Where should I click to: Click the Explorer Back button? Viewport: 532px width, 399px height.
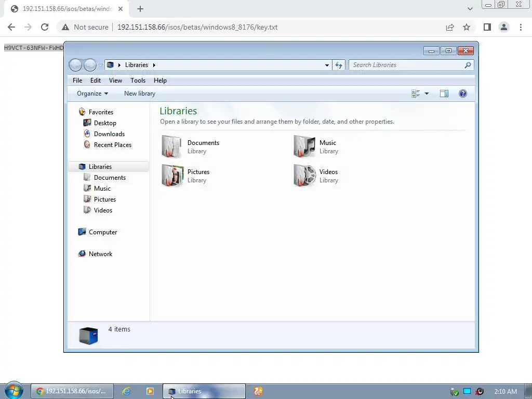tap(75, 65)
